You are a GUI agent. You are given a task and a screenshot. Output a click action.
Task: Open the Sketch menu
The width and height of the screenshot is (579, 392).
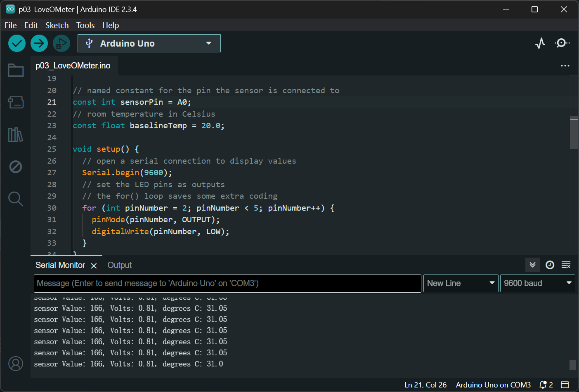click(x=57, y=25)
